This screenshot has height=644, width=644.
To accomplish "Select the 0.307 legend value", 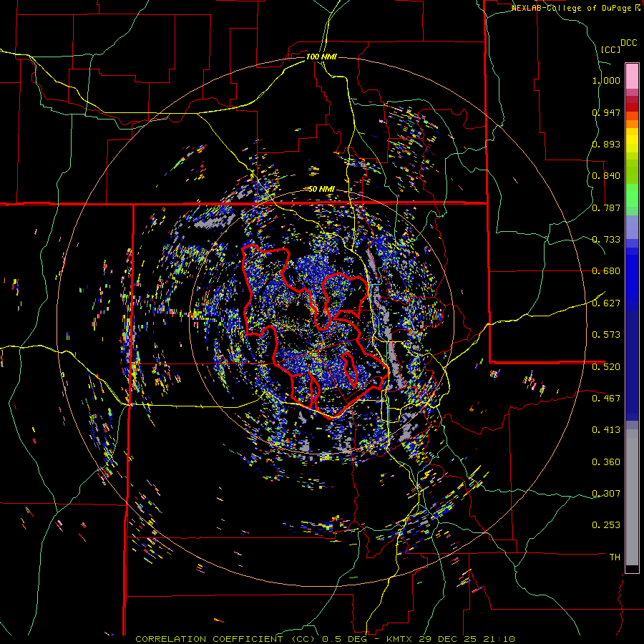I will tap(606, 494).
